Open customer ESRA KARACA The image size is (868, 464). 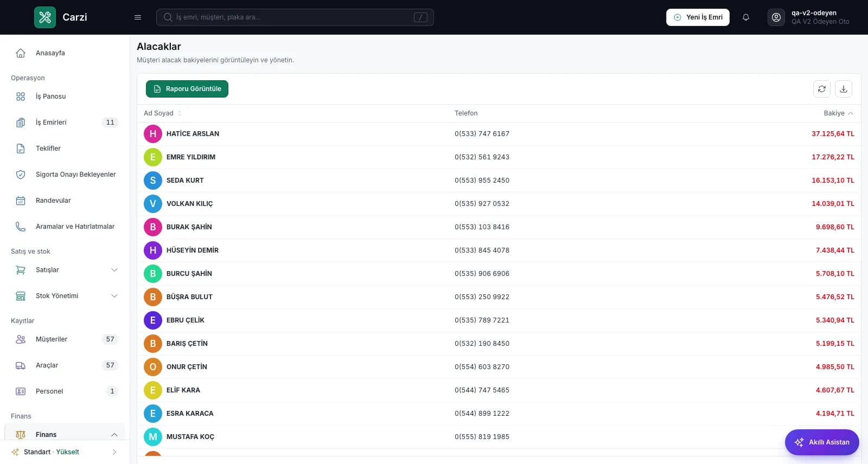click(190, 414)
